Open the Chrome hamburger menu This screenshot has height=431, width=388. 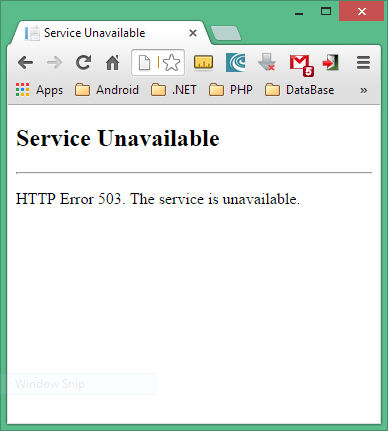(363, 62)
